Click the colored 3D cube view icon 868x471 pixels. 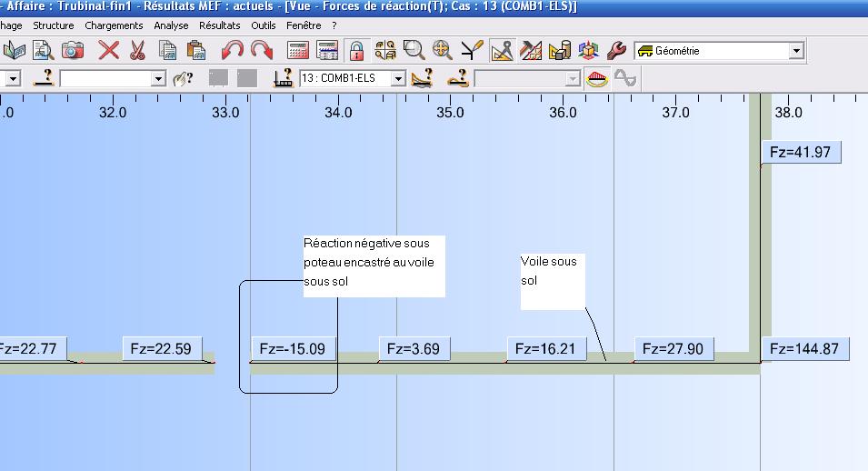coord(588,50)
